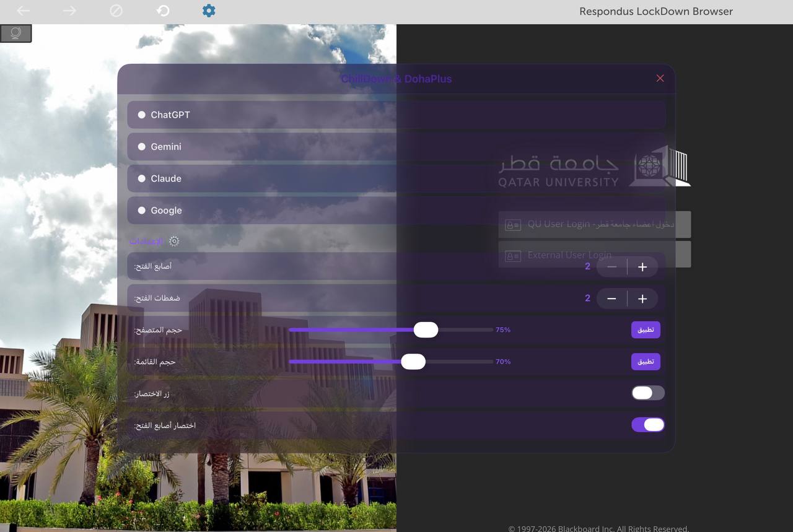
Task: Click External User Login button
Action: [x=595, y=255]
